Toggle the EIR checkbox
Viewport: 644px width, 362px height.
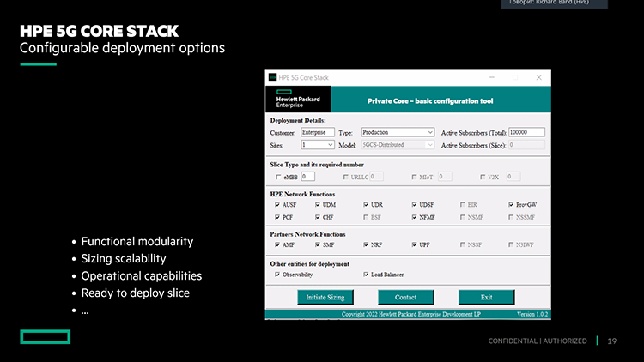tap(463, 204)
